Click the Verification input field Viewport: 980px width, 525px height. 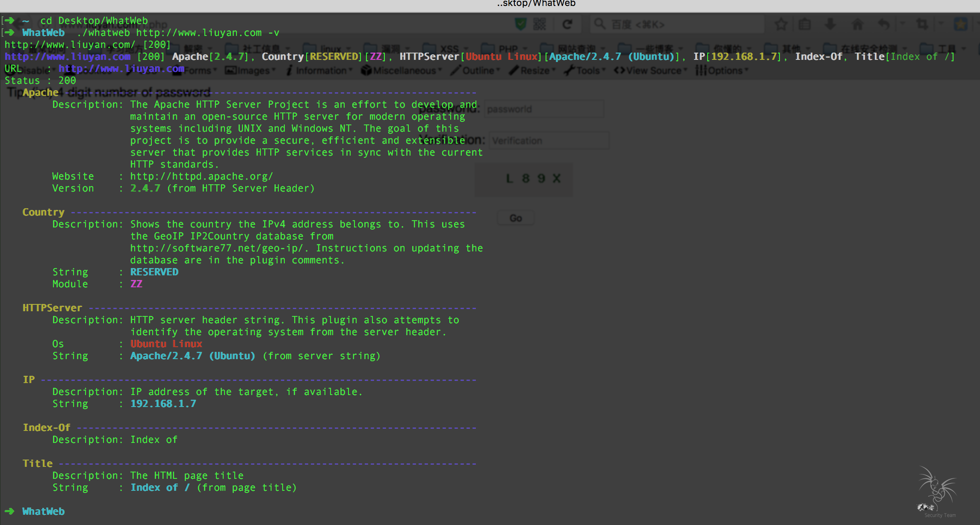coord(549,141)
